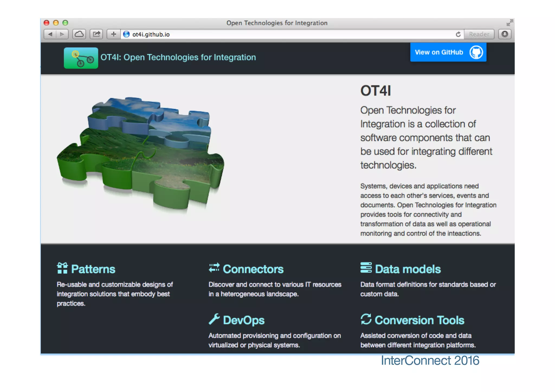Toggle Reader view in address bar
The width and height of the screenshot is (555, 392).
click(x=479, y=34)
